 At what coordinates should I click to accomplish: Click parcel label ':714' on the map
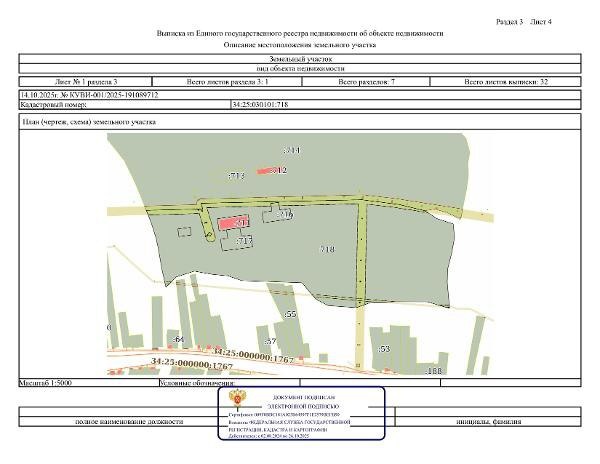292,150
